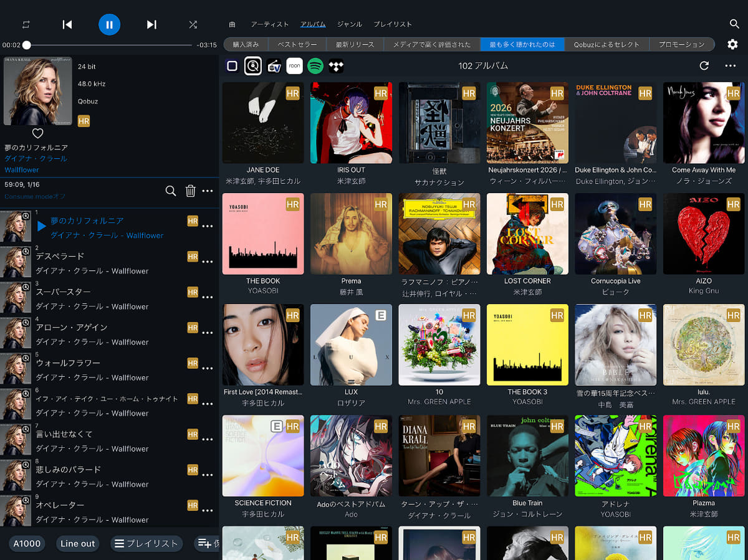
Task: Open options for track スーパースター
Action: coord(208,298)
